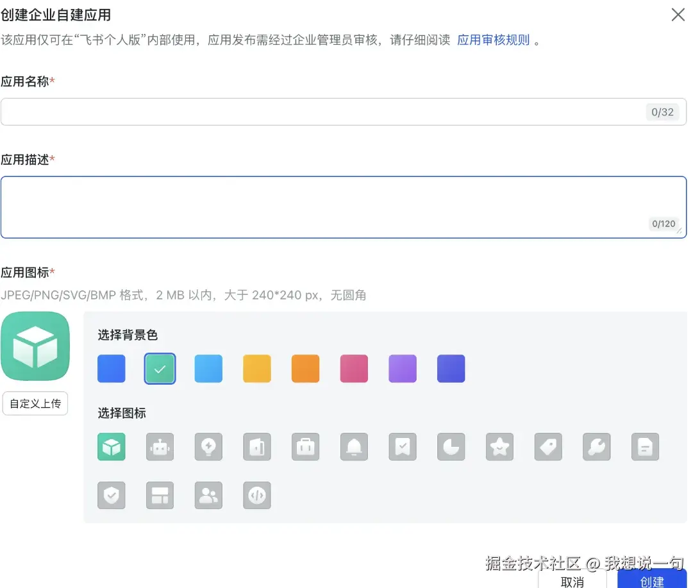The width and height of the screenshot is (700, 588).
Task: Open the 应用审核规则 link
Action: [494, 40]
